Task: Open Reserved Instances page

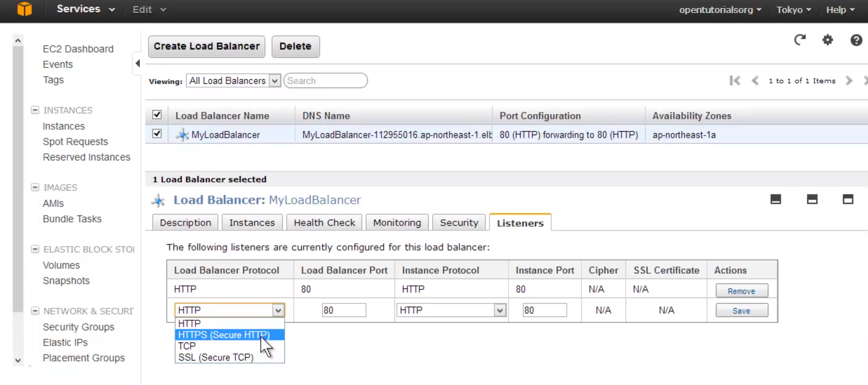Action: point(86,157)
